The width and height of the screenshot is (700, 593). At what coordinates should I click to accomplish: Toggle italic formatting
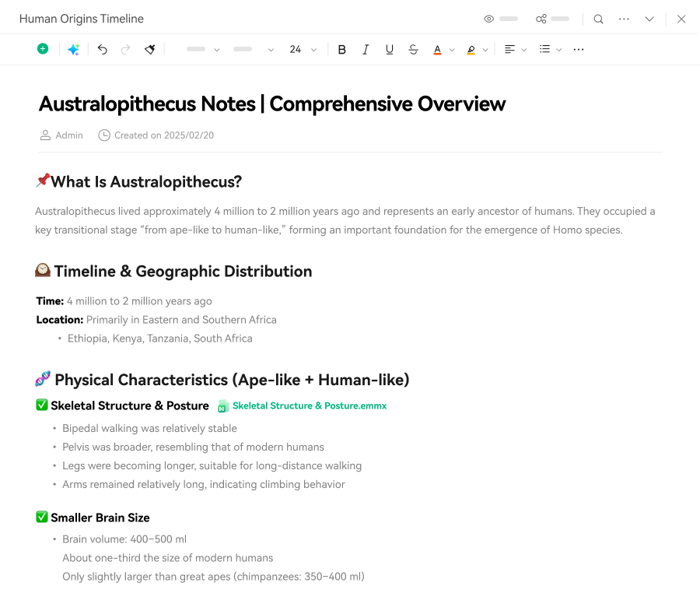[x=366, y=50]
